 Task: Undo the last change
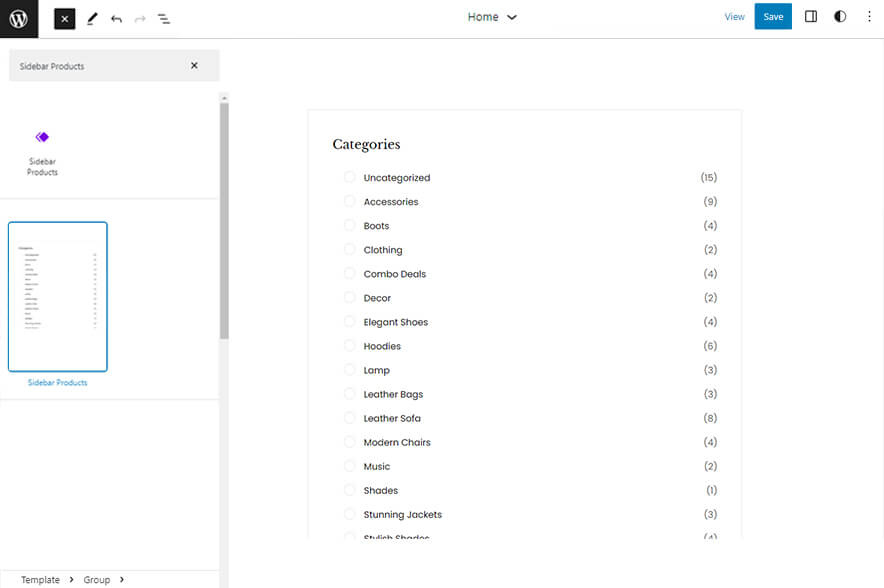[x=116, y=18]
